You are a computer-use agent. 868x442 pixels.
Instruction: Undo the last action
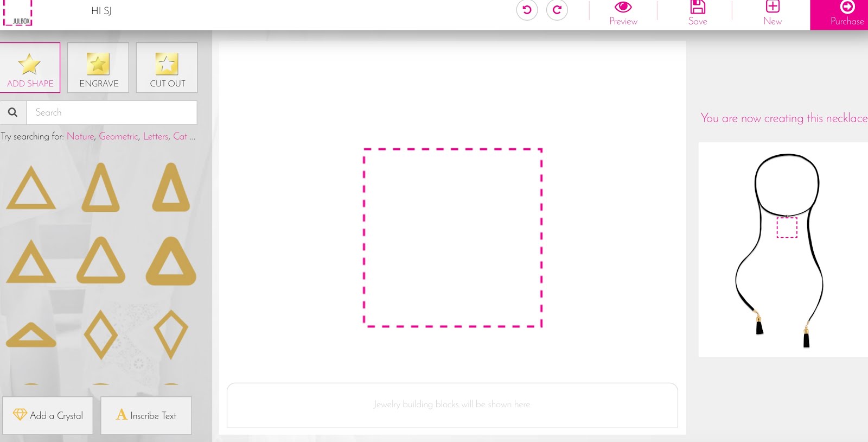527,10
